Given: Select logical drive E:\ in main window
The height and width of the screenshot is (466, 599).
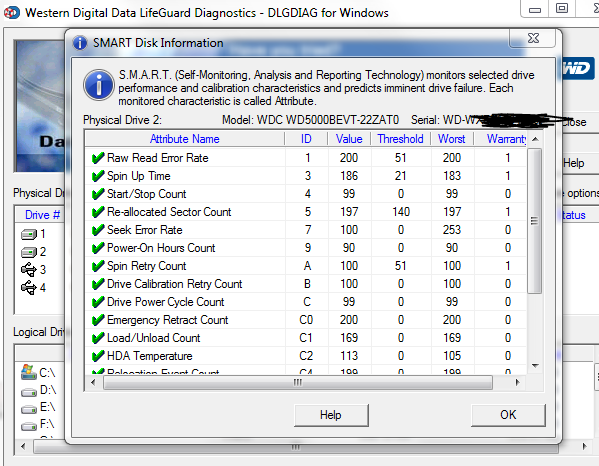Looking at the screenshot, I should (x=38, y=407).
